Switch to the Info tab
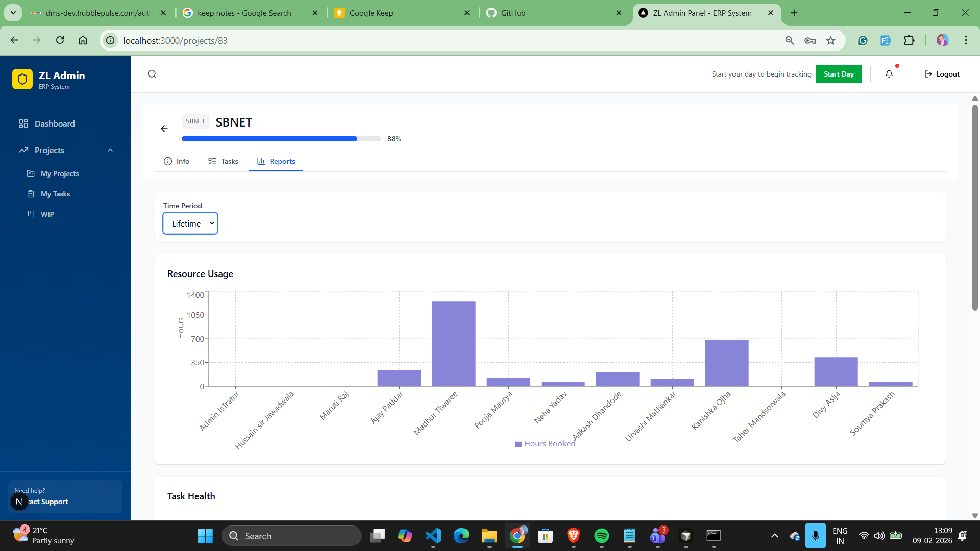 (x=177, y=161)
